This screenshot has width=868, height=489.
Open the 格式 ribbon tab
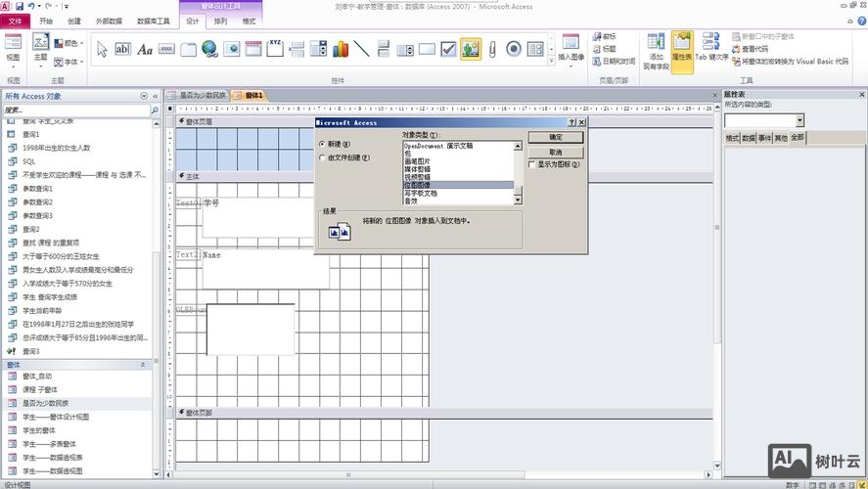249,21
